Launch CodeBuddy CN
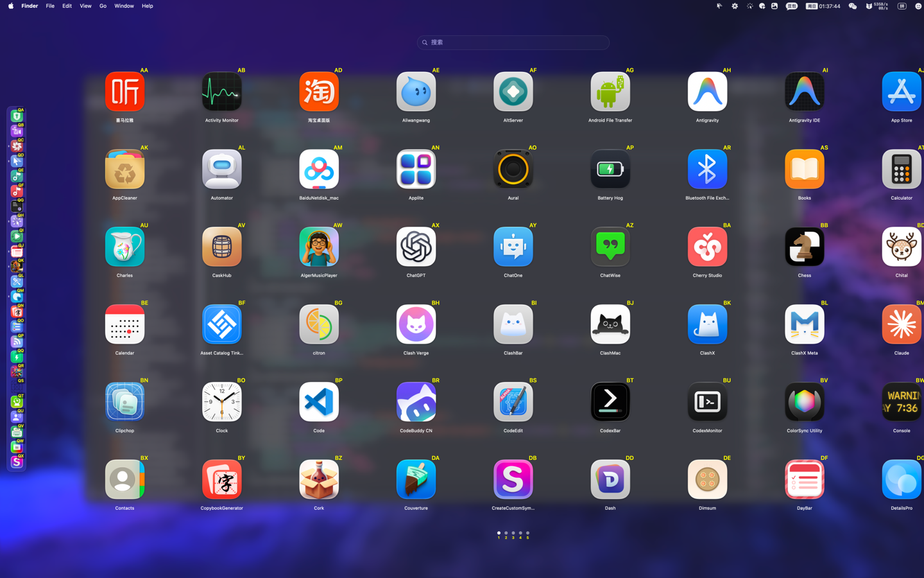The width and height of the screenshot is (924, 578). coord(416,402)
